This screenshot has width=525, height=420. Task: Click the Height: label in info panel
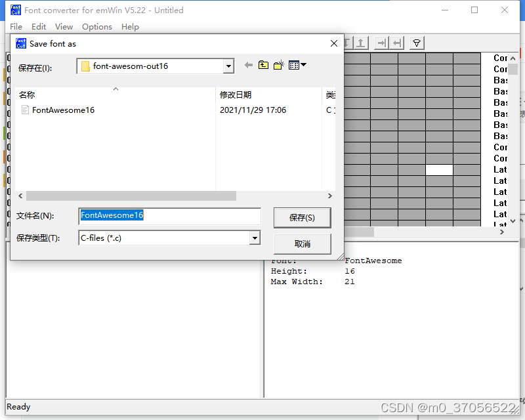(289, 271)
